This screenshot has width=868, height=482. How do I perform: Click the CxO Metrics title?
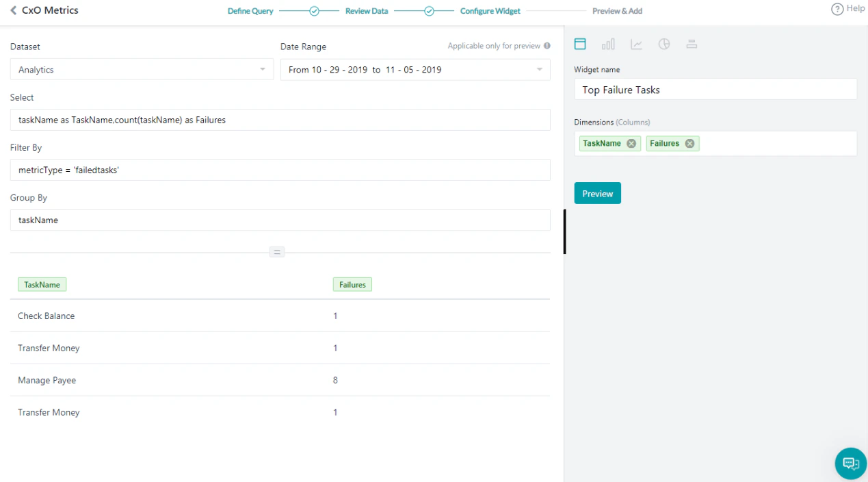(50, 10)
